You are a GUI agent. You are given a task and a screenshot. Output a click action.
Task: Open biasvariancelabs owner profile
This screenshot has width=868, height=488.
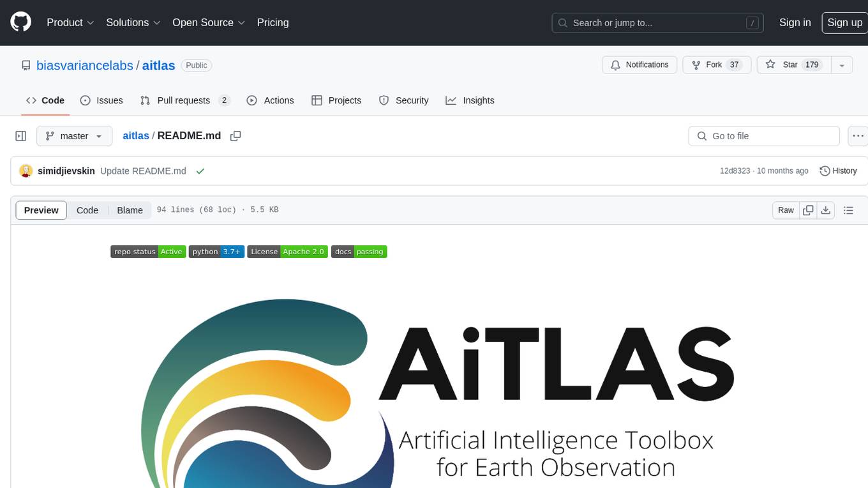[x=85, y=65]
